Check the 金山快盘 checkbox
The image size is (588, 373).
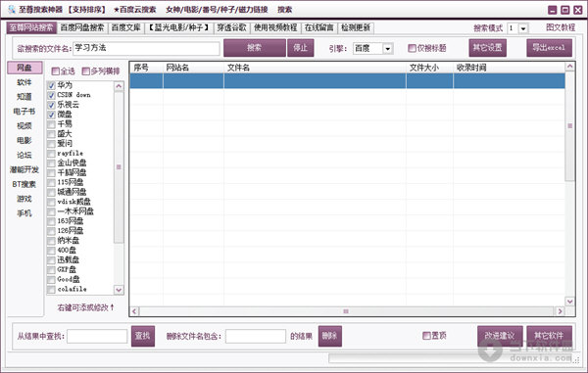(51, 163)
